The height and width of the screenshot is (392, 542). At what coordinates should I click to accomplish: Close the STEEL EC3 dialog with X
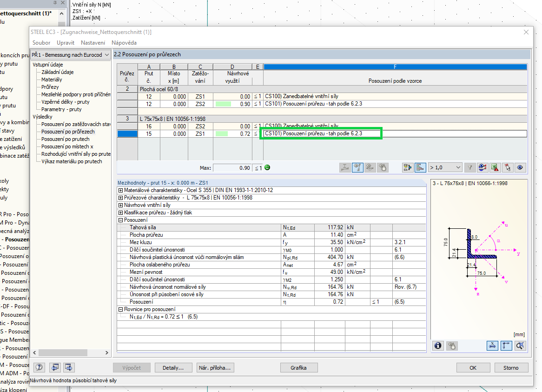(x=526, y=32)
